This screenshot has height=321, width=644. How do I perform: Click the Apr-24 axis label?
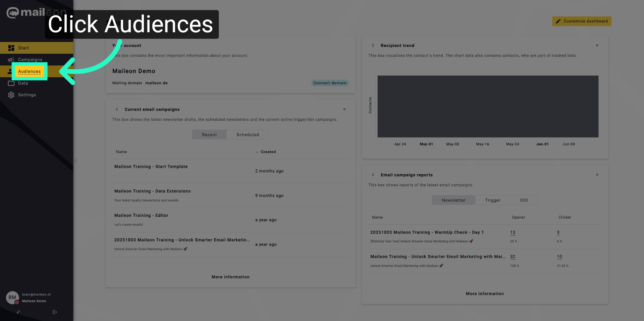click(x=400, y=144)
